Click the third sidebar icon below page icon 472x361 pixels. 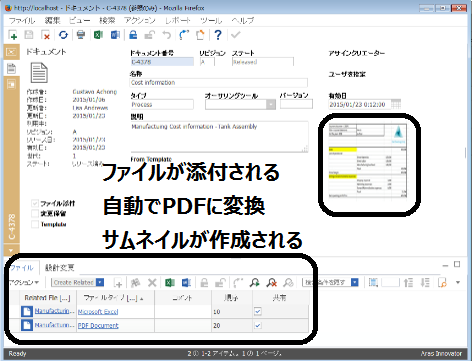point(11,84)
